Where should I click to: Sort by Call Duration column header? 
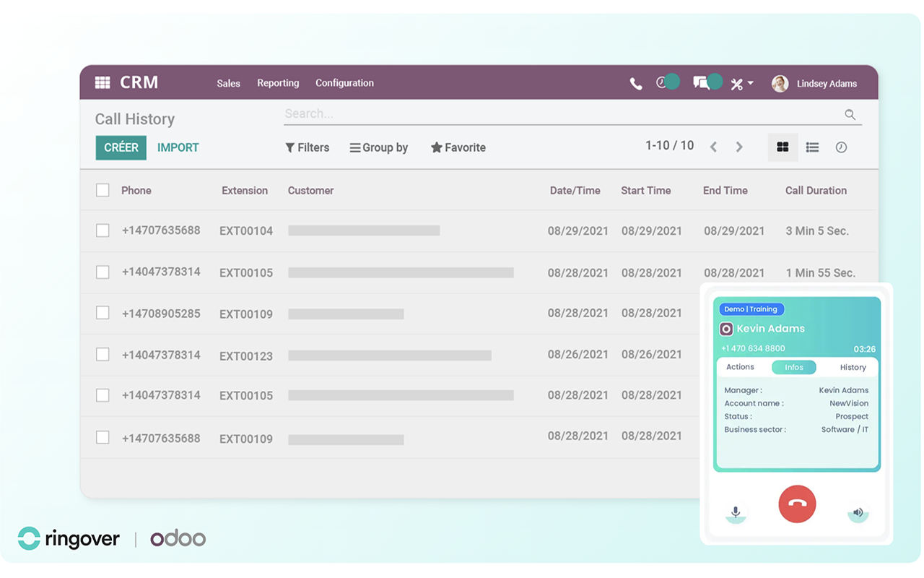(x=816, y=191)
